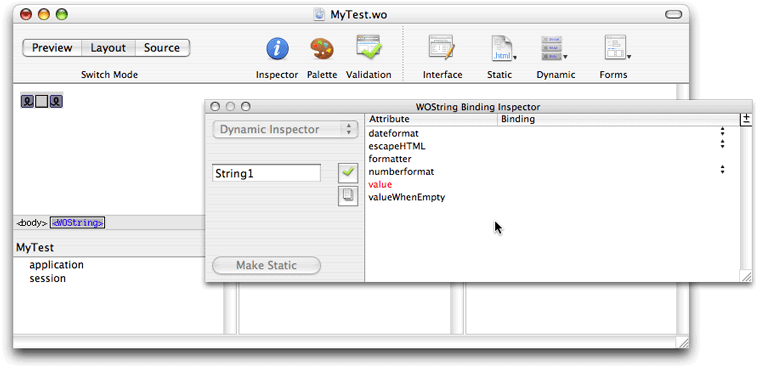Open the Inspector info icon

(277, 49)
